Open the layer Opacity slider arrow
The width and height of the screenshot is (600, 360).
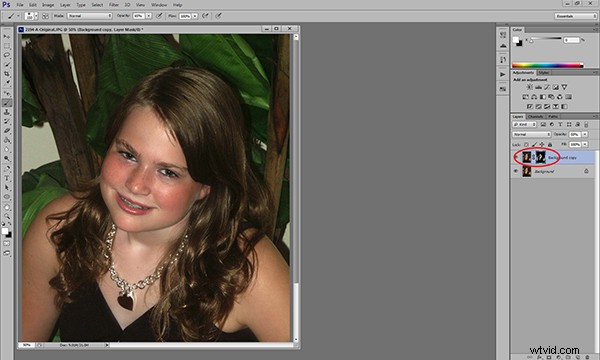(585, 135)
